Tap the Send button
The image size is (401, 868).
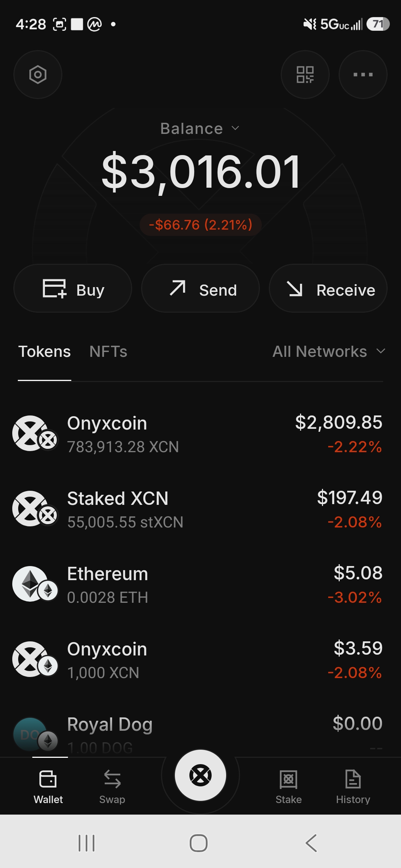[x=200, y=288]
